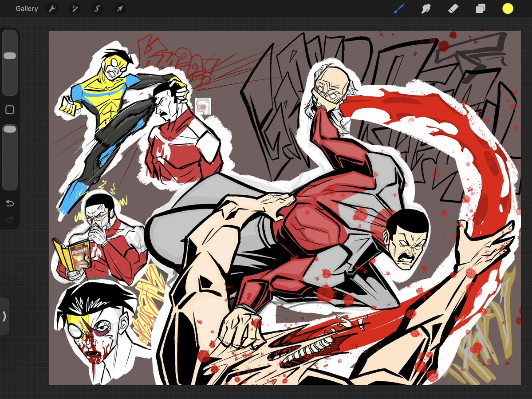Viewport: 532px width, 399px height.
Task: Open the Actions wrench menu
Action: click(x=52, y=8)
